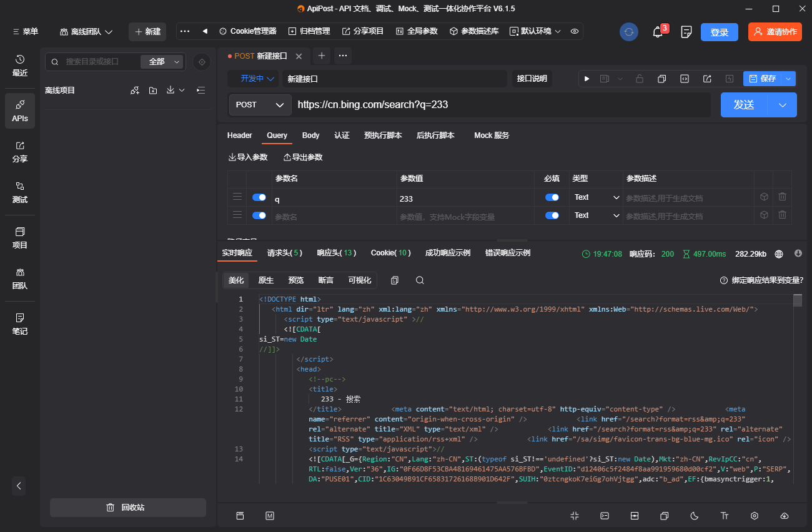Click the console terminal icon in bottom bar
Image resolution: width=812 pixels, height=532 pixels.
[605, 516]
